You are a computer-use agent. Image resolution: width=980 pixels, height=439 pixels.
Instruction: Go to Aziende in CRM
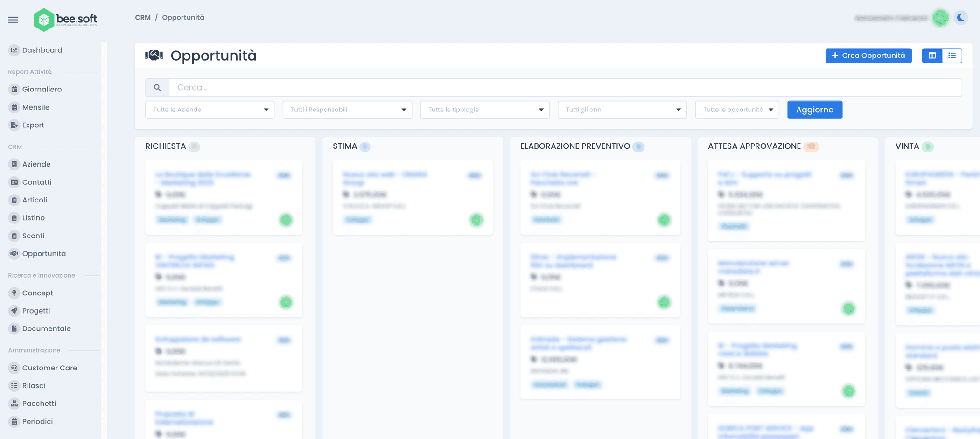pos(36,164)
